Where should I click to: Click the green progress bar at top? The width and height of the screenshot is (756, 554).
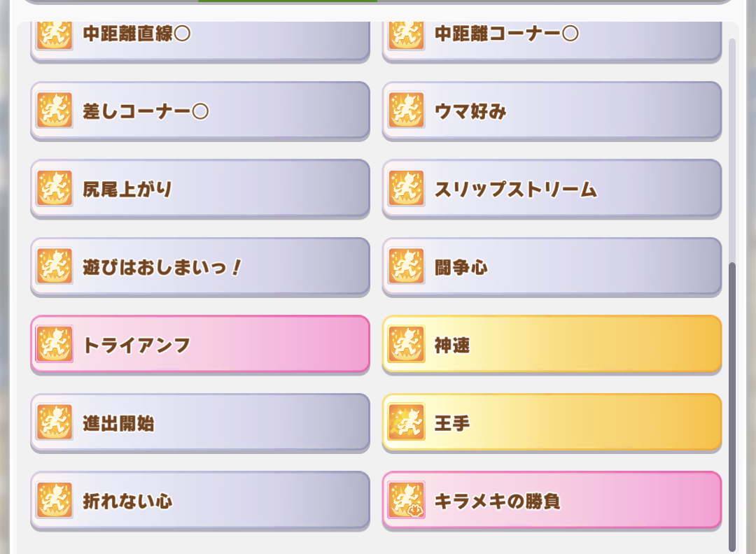click(288, 1)
